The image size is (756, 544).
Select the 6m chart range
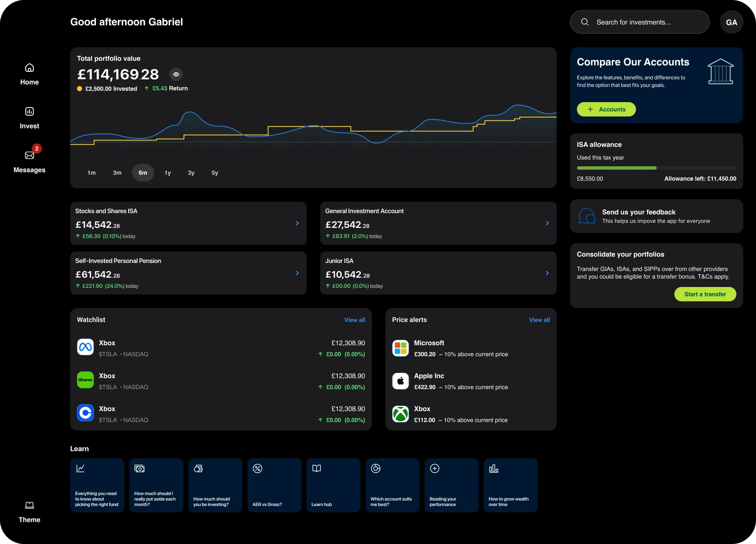[143, 173]
